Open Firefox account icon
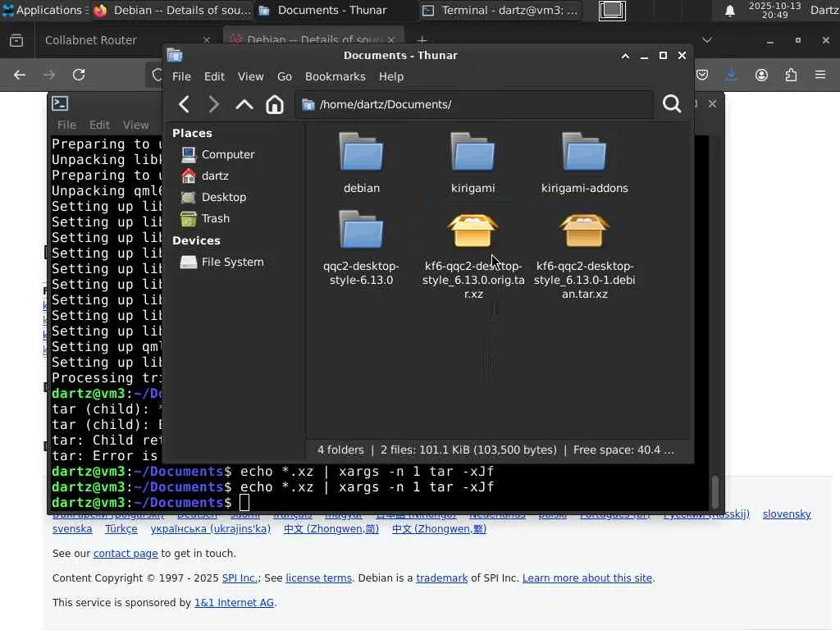 (761, 75)
